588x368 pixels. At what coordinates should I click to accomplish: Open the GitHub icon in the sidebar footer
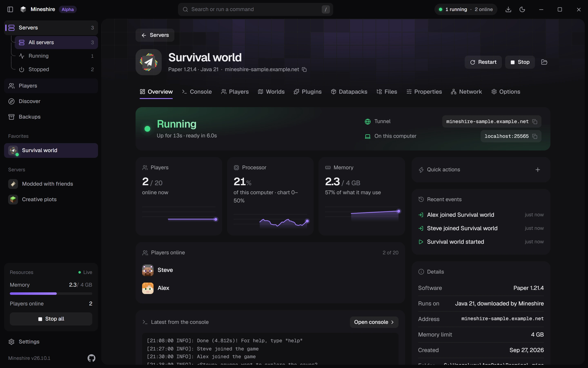pyautogui.click(x=91, y=358)
